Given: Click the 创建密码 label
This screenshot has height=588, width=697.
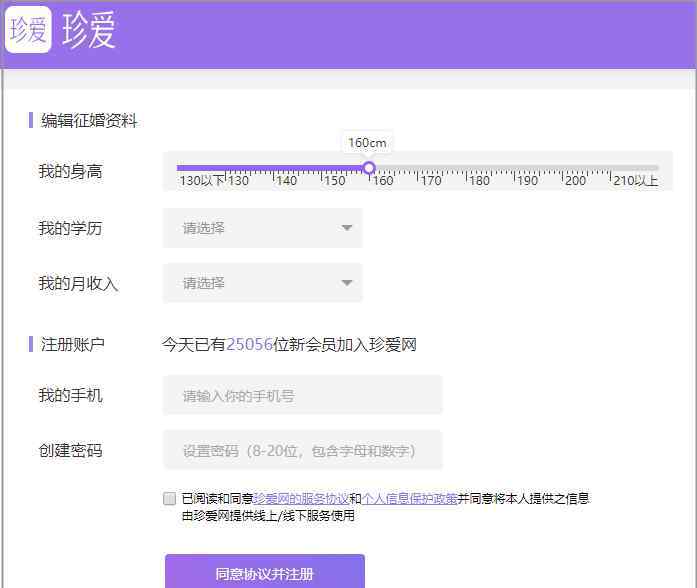Looking at the screenshot, I should point(70,450).
